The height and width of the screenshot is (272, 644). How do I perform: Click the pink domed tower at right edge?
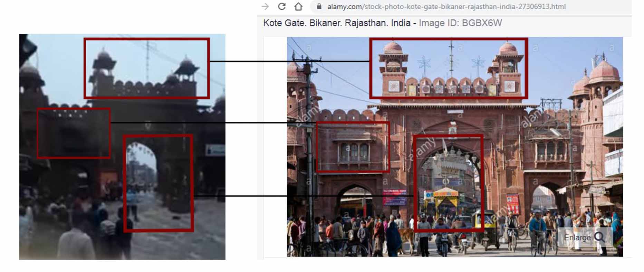click(x=604, y=79)
